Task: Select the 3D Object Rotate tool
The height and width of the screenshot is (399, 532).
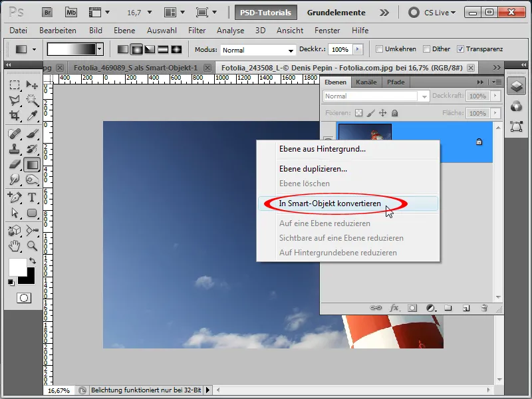Action: point(14,231)
